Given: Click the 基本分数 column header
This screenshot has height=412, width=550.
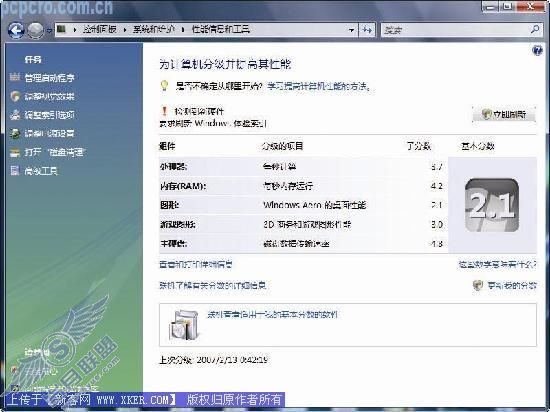Looking at the screenshot, I should pyautogui.click(x=478, y=146).
